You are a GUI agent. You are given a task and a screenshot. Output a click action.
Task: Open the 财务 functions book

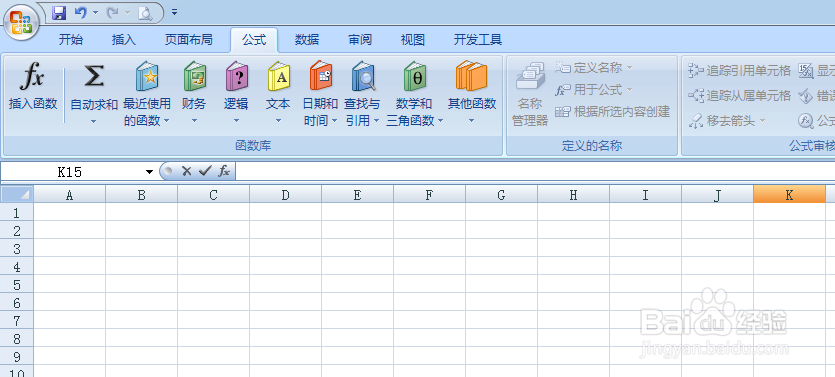click(x=194, y=76)
